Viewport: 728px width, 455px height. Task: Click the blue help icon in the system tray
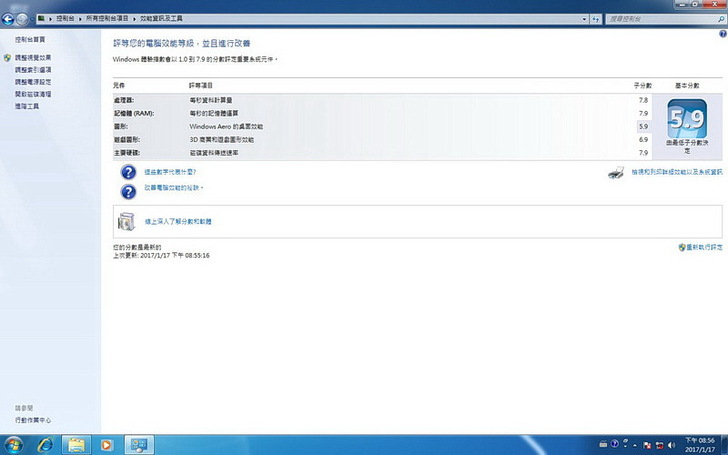614,444
